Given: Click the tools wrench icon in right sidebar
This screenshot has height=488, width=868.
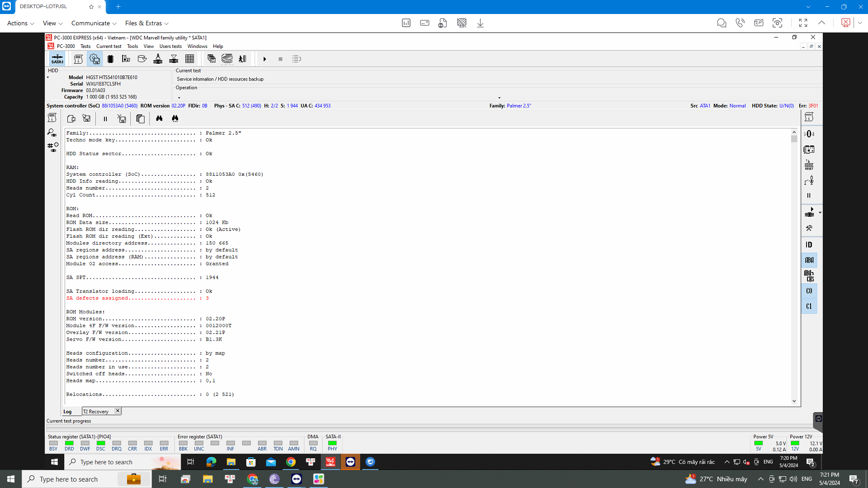Looking at the screenshot, I should click(809, 228).
